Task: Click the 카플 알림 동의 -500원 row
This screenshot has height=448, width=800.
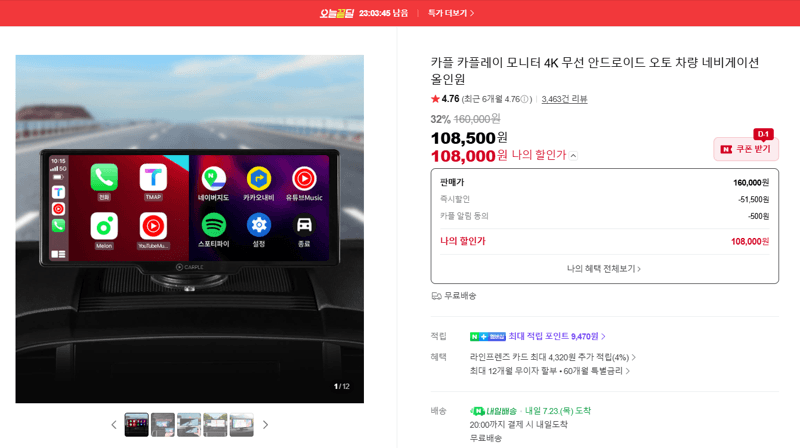Action: 604,216
